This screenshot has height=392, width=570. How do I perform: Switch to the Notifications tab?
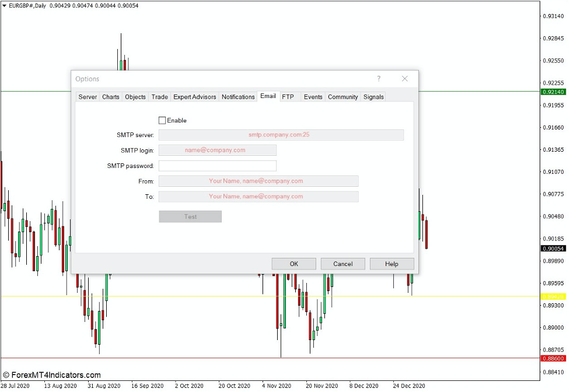pyautogui.click(x=238, y=97)
